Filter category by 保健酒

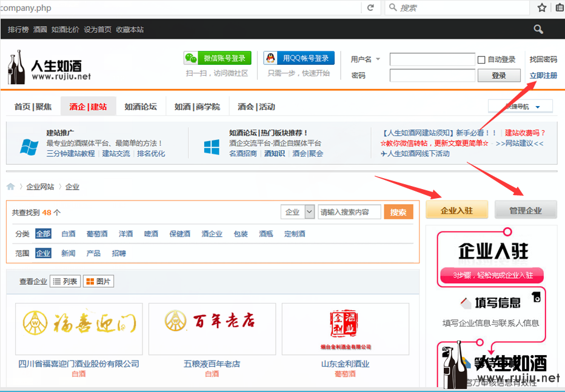(180, 234)
